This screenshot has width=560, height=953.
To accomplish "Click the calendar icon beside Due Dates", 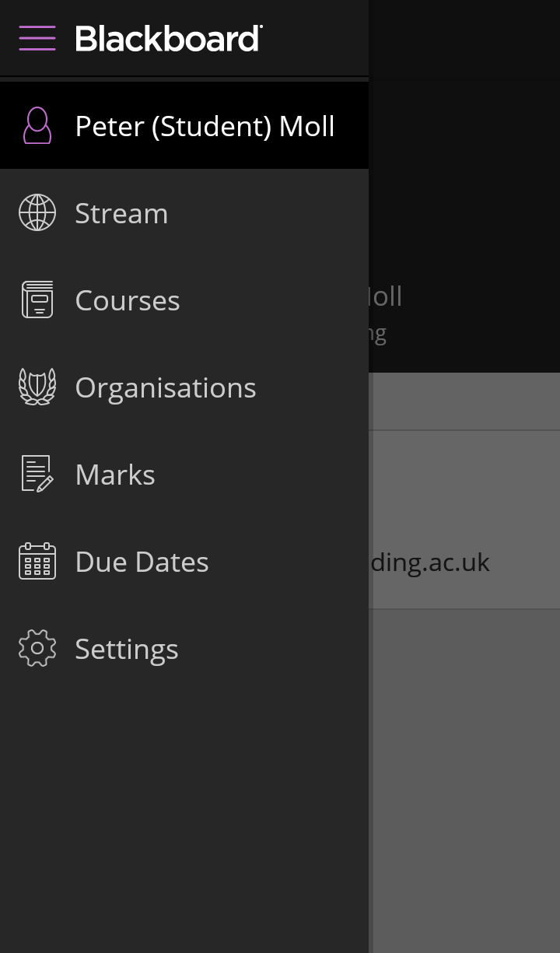I will point(37,562).
